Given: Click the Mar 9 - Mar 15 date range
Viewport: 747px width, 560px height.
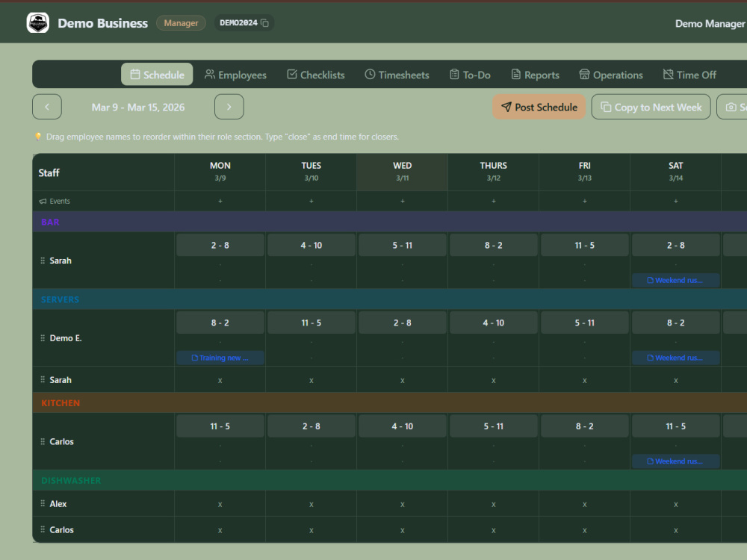Looking at the screenshot, I should (x=138, y=107).
